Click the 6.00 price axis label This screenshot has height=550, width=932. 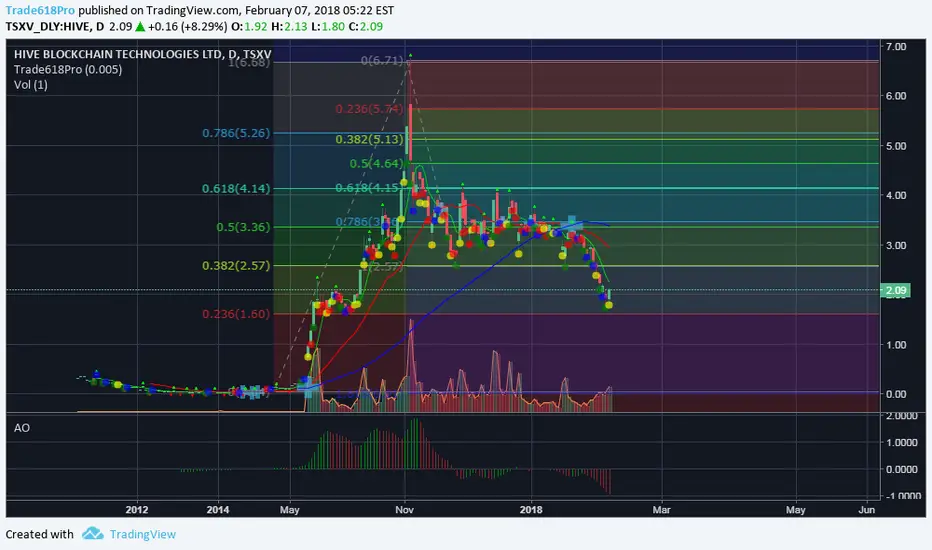[x=896, y=96]
